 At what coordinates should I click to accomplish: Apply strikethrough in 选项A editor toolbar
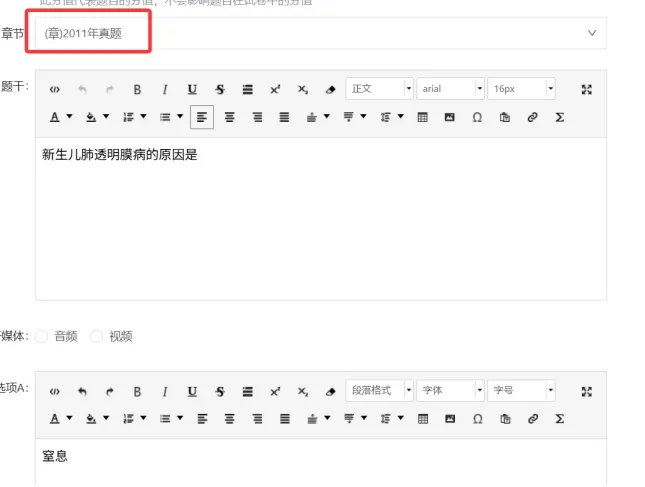click(x=220, y=392)
